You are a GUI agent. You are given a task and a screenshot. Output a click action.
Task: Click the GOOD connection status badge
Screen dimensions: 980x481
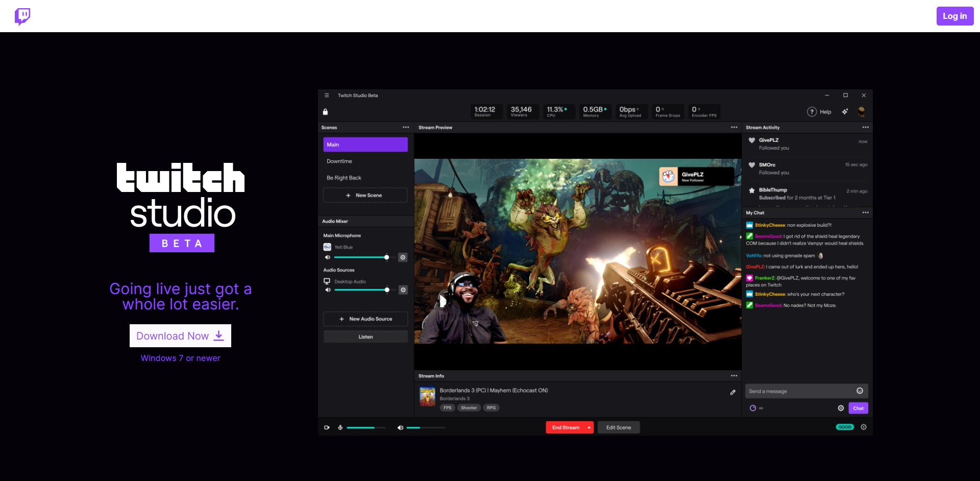(845, 427)
